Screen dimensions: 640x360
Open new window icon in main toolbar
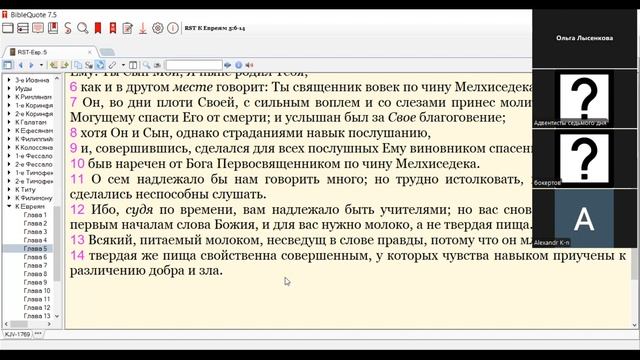[8, 28]
